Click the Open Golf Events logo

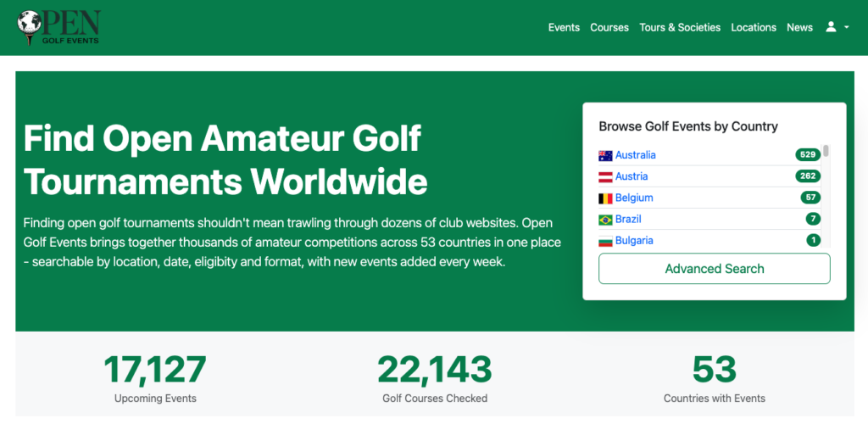(58, 28)
